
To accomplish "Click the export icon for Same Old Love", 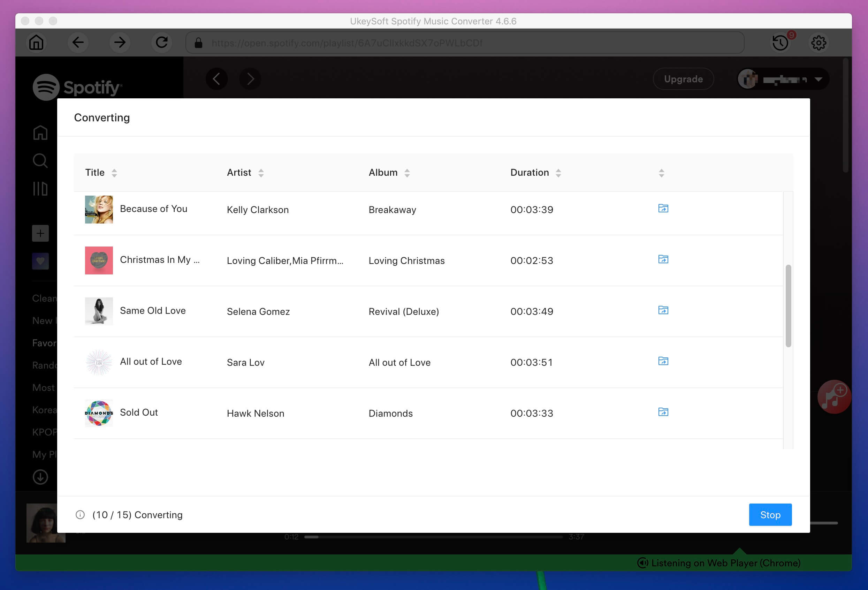I will click(663, 310).
